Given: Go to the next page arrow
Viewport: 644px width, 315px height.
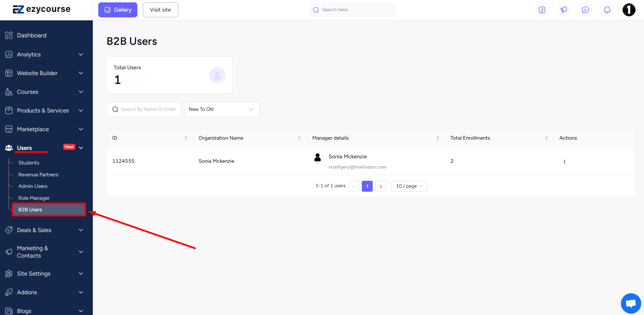Looking at the screenshot, I should pyautogui.click(x=381, y=186).
